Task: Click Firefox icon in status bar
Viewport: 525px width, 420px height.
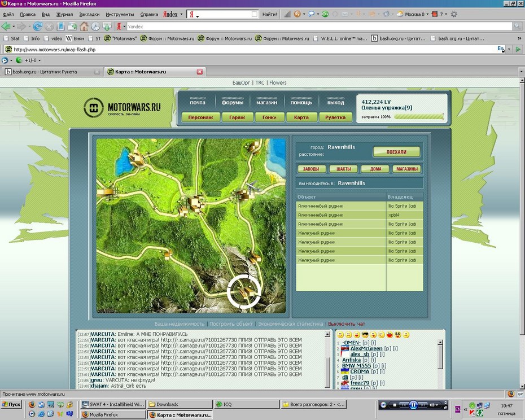Action: point(510,394)
